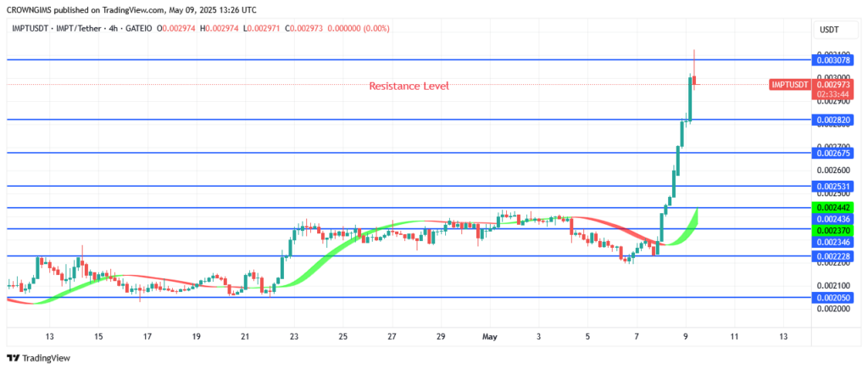The image size is (868, 370).
Task: Click the red IMPTUSDT price tag
Action: (x=789, y=84)
